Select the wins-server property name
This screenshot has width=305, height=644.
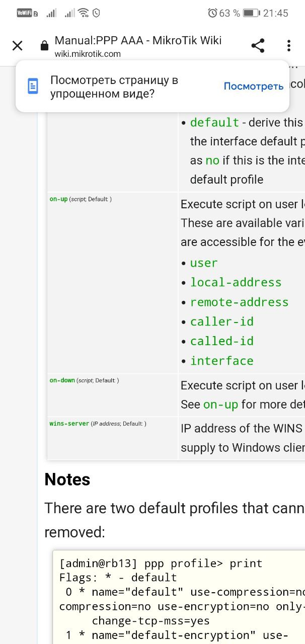(69, 424)
